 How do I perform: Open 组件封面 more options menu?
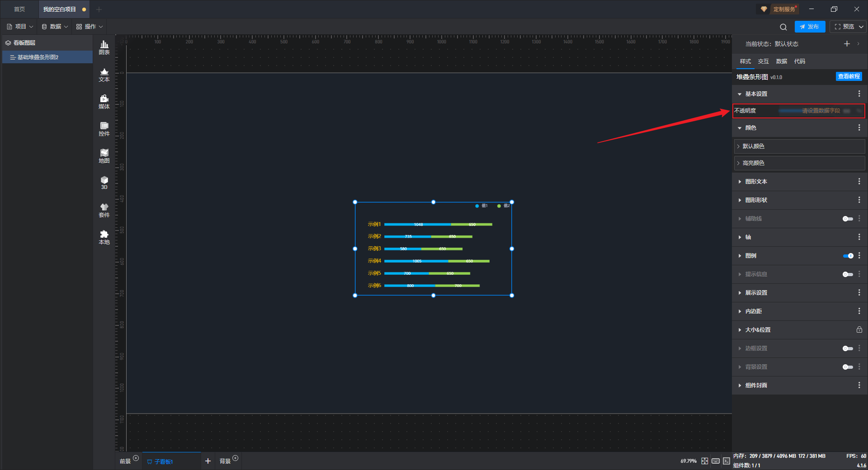click(859, 385)
